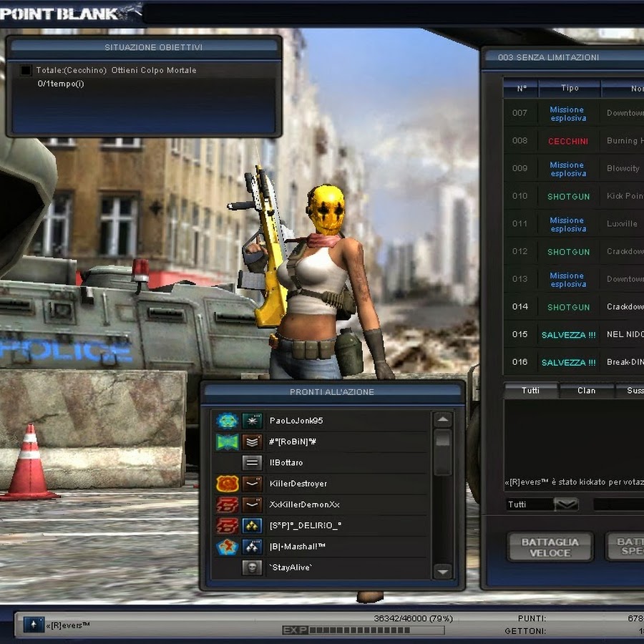Tick the Cecchino mission objective checkbox
This screenshot has height=644, width=644.
point(26,70)
